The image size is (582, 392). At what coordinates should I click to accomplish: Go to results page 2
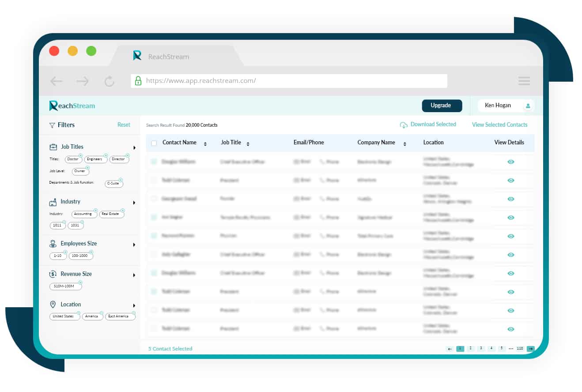click(470, 348)
